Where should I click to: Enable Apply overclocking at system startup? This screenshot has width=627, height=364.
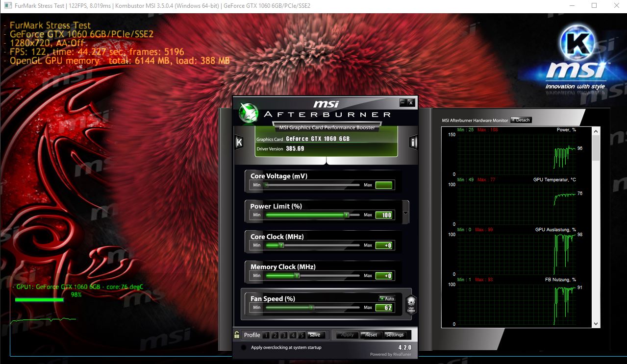pyautogui.click(x=244, y=347)
